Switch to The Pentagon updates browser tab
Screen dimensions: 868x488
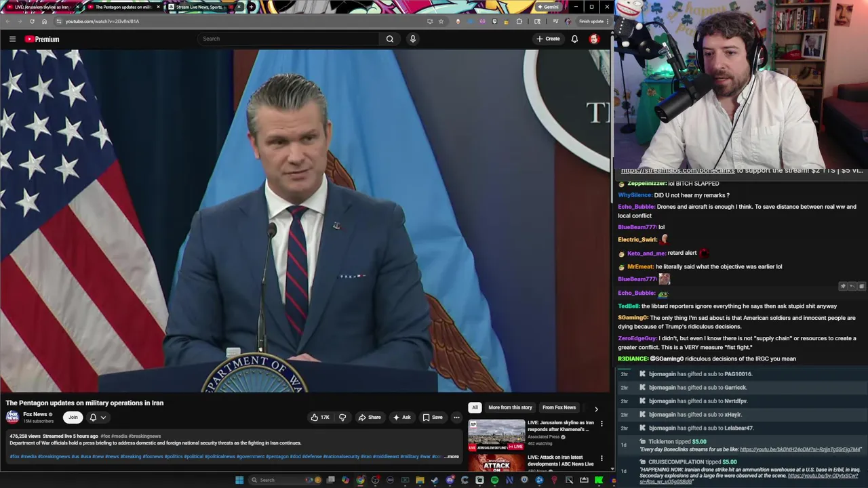coord(123,7)
